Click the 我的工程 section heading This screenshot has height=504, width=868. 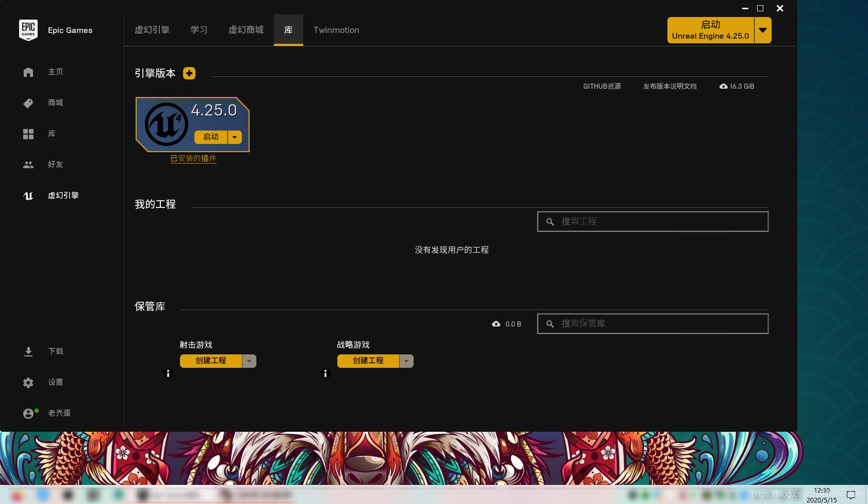(x=155, y=204)
